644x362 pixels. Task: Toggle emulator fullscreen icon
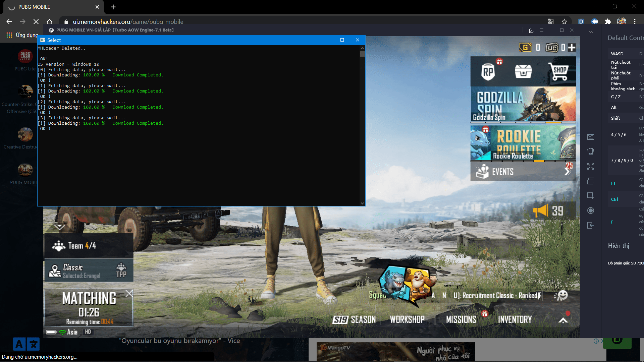click(x=591, y=166)
